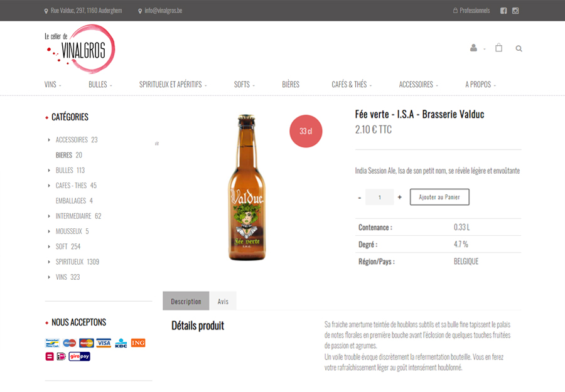Open the shopping basket icon
Image resolution: width=565 pixels, height=392 pixels.
click(x=498, y=48)
